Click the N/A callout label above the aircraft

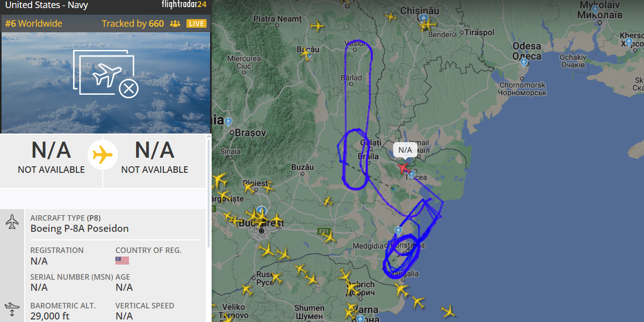pyautogui.click(x=405, y=150)
